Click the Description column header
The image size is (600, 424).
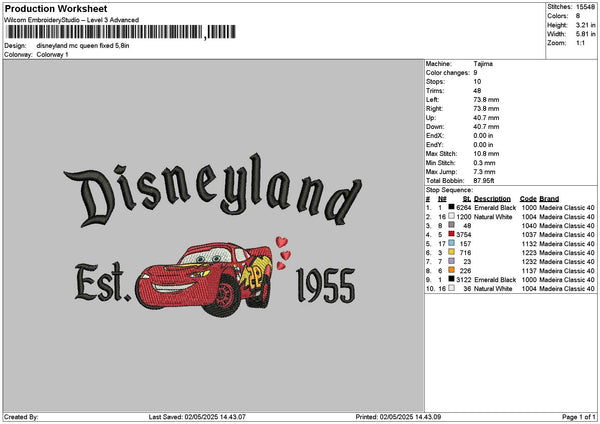click(492, 199)
